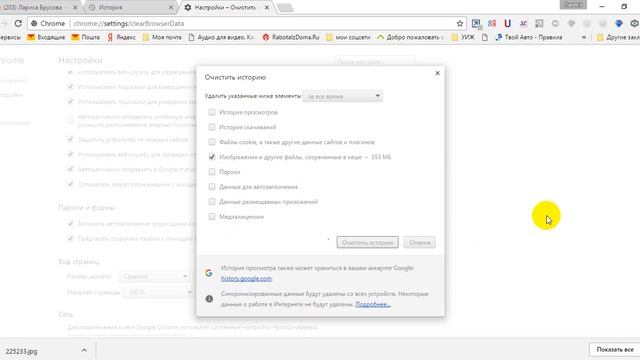Open the Масштаб страницы dropdown in settings
The height and width of the screenshot is (360, 640).
pyautogui.click(x=158, y=292)
